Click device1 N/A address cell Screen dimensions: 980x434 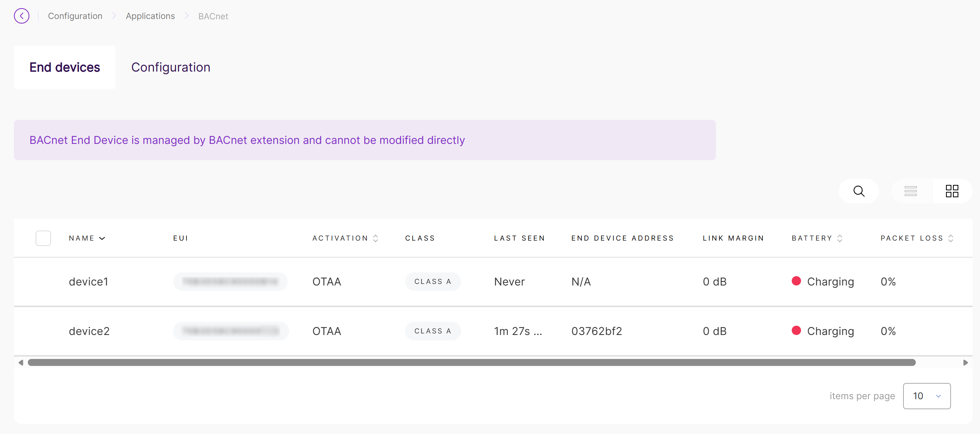pos(581,282)
